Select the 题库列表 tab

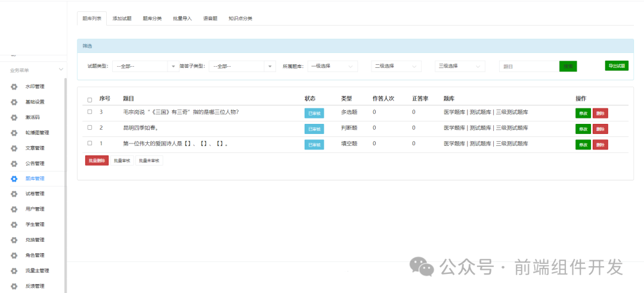pyautogui.click(x=92, y=18)
